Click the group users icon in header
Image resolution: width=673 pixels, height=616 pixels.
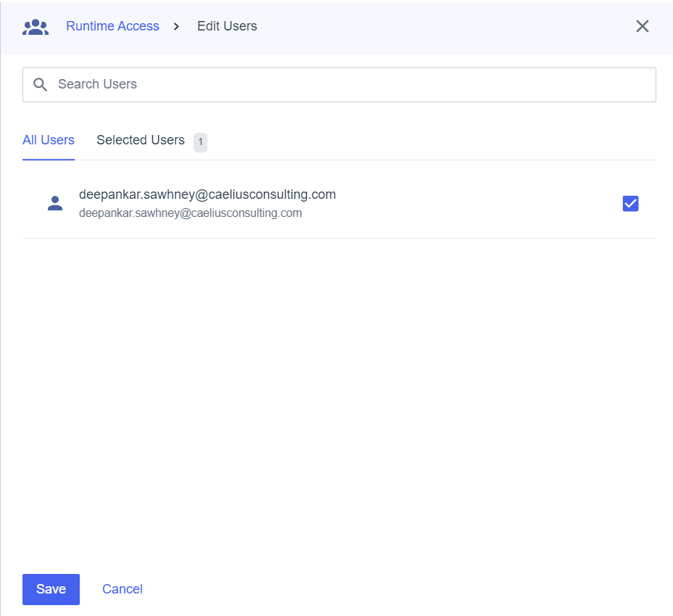tap(36, 27)
